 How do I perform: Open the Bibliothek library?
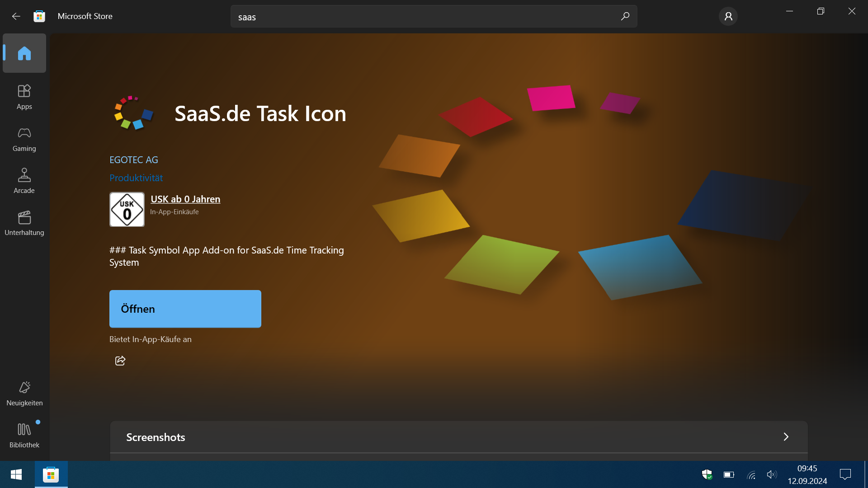click(24, 436)
